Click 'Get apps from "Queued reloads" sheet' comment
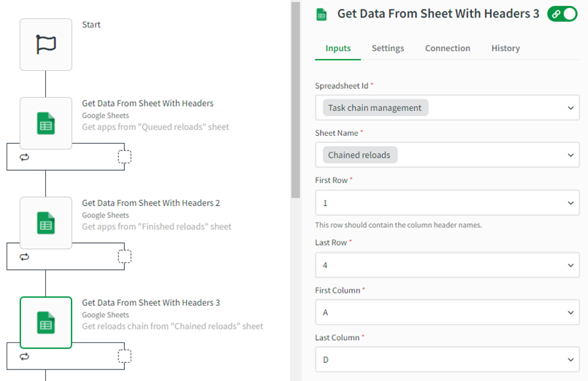 [x=156, y=127]
